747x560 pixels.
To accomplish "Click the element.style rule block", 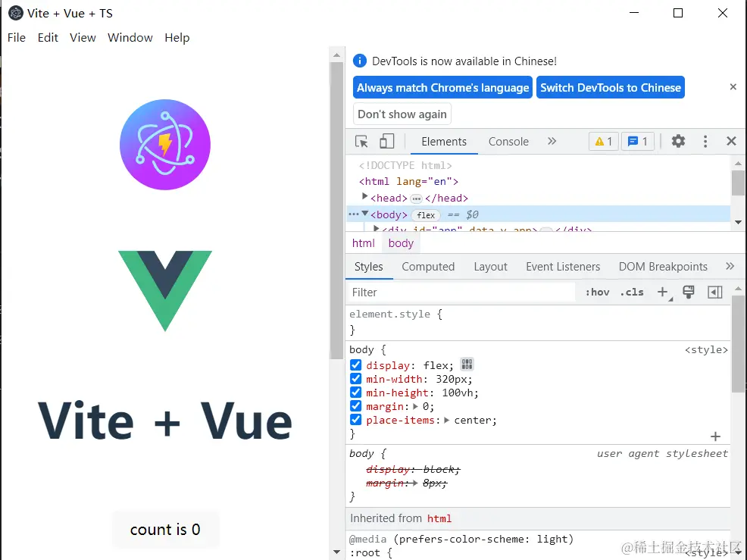I will click(x=538, y=322).
